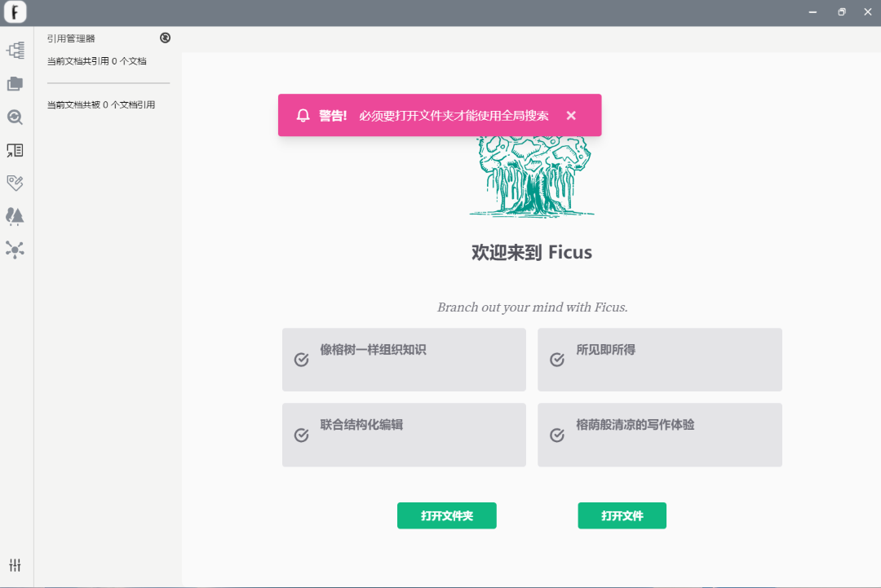Click the checkmark icon beside 像榕树一样组织知识
The width and height of the screenshot is (881, 588).
tap(301, 359)
